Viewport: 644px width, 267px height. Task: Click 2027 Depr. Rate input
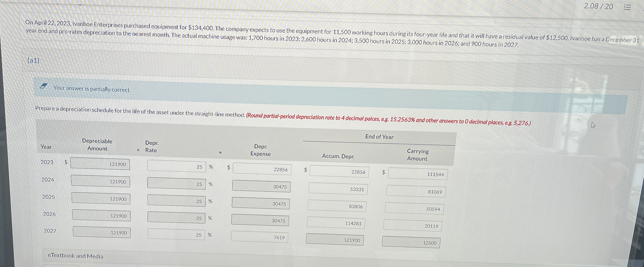pos(176,234)
